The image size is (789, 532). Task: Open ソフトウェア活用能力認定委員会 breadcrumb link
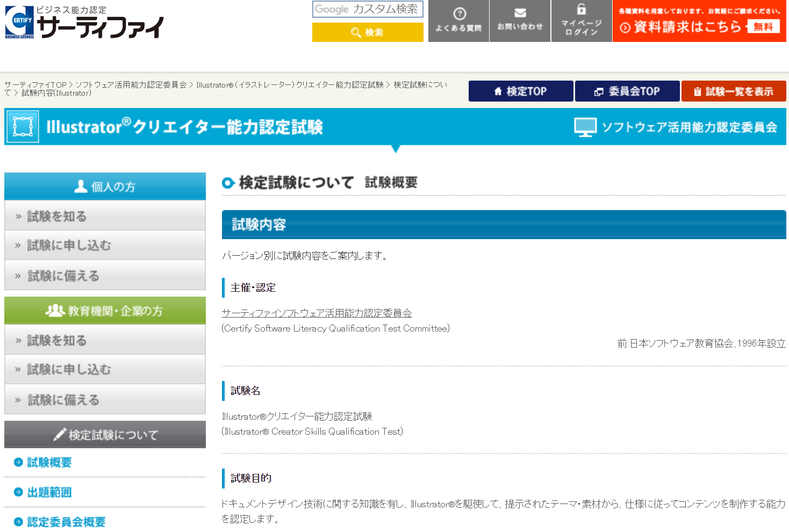(131, 85)
